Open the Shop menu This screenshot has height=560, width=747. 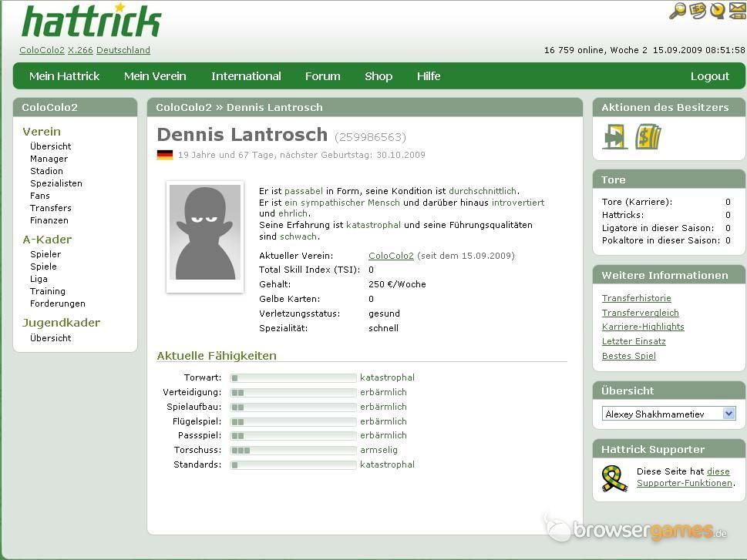click(x=379, y=76)
